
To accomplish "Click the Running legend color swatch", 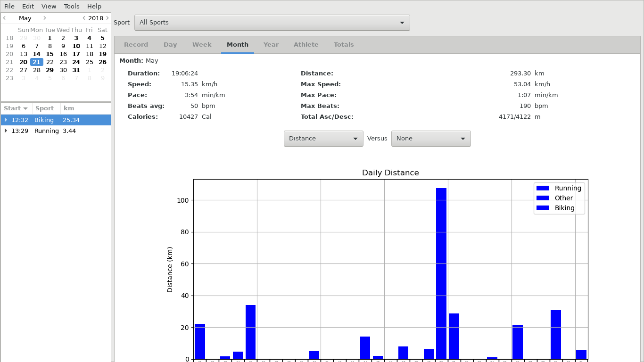I will point(543,188).
